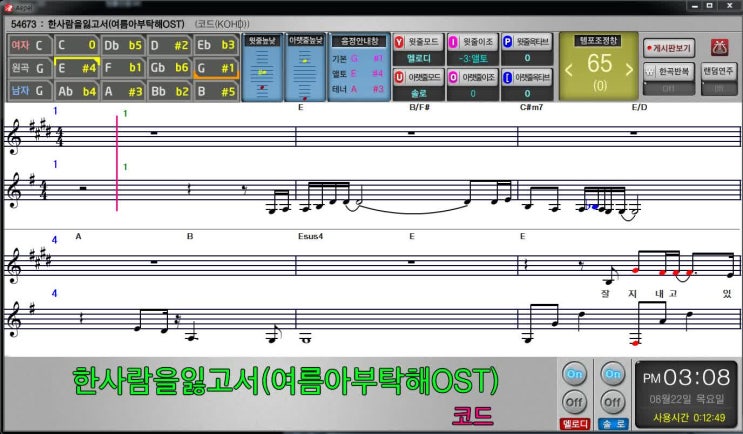Screen dimensions: 743x434
Task: Select the 남자 G key preset
Action: pyautogui.click(x=28, y=91)
